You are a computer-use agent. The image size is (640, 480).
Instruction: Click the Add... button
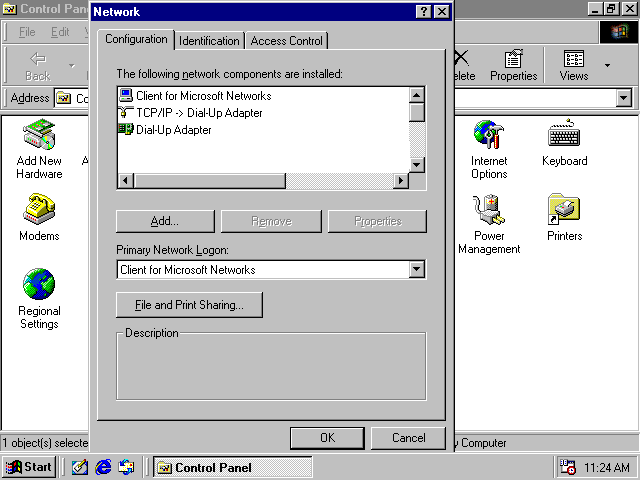click(x=165, y=221)
